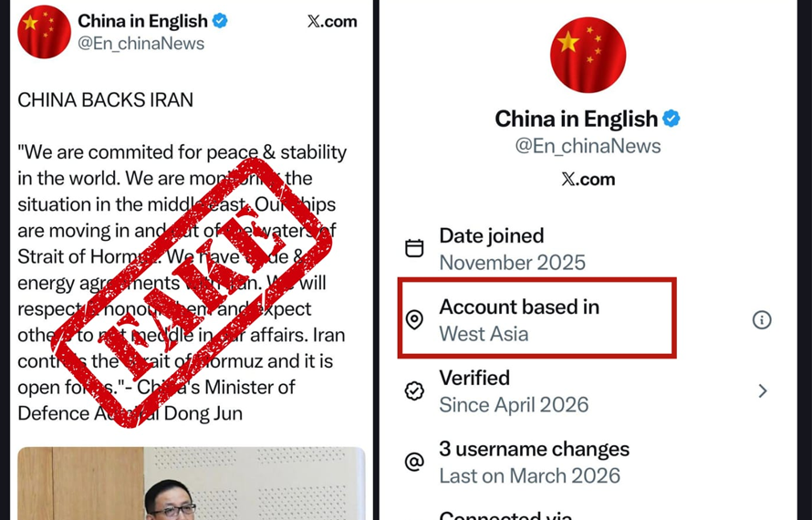Screen dimensions: 812x520
Task: Open the Verified details chevron arrow
Action: pyautogui.click(x=763, y=391)
